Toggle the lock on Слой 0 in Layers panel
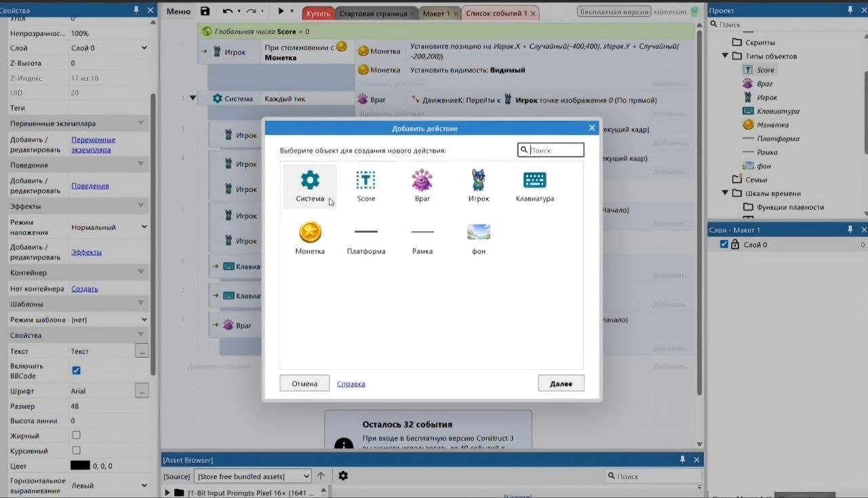868x498 pixels. (x=734, y=244)
